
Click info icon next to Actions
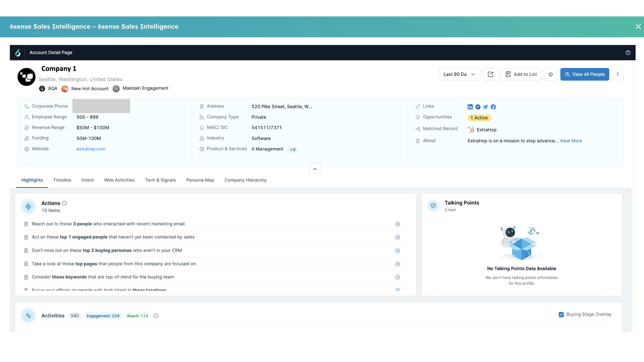coord(64,203)
